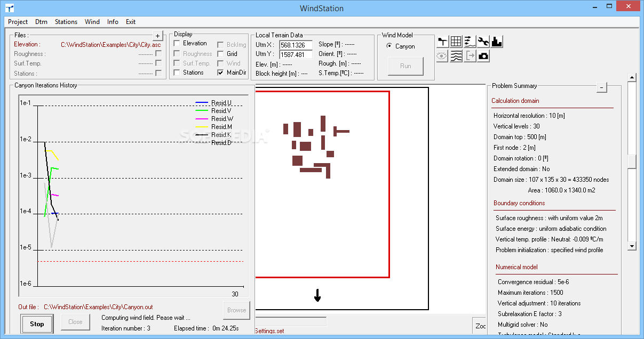Click the Calculation domain heading
The image size is (644, 339).
515,101
